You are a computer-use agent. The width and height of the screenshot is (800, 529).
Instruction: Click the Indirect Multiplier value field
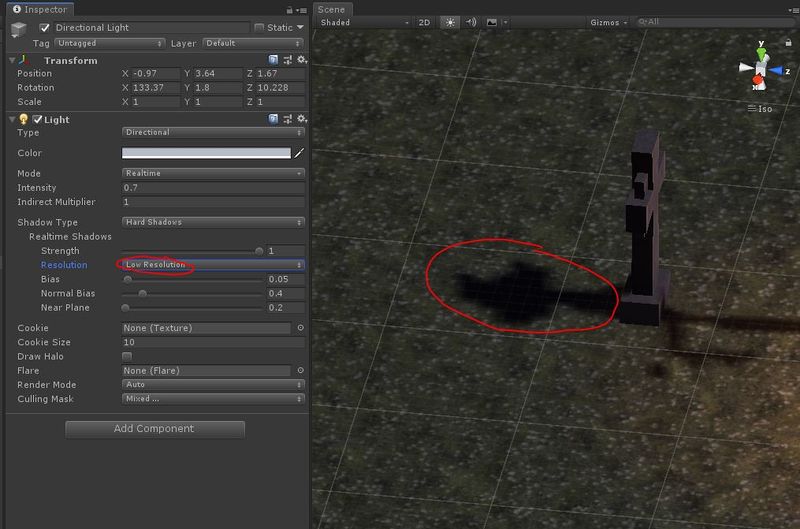[x=213, y=202]
